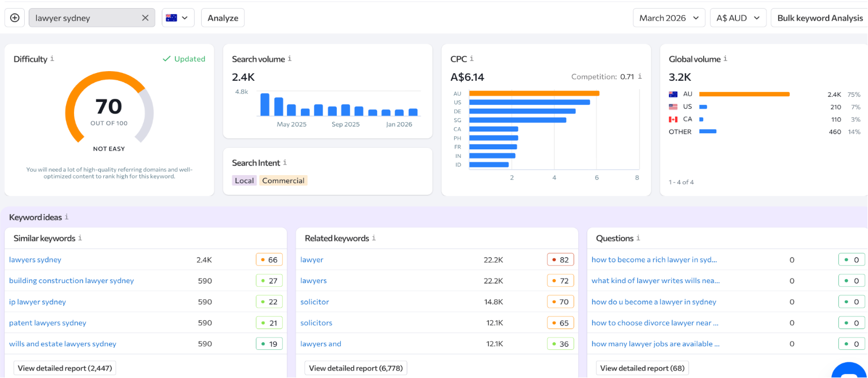
Task: Open the A$ AUD currency dropdown
Action: pos(738,18)
